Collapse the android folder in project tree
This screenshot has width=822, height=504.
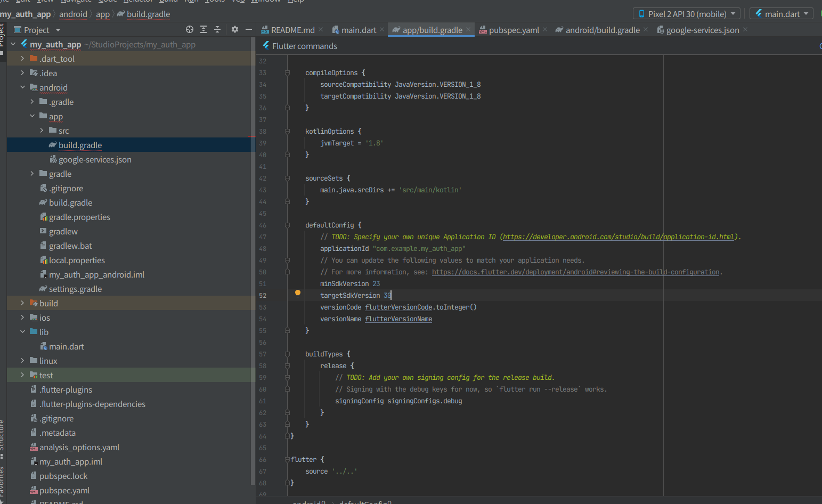(x=22, y=87)
